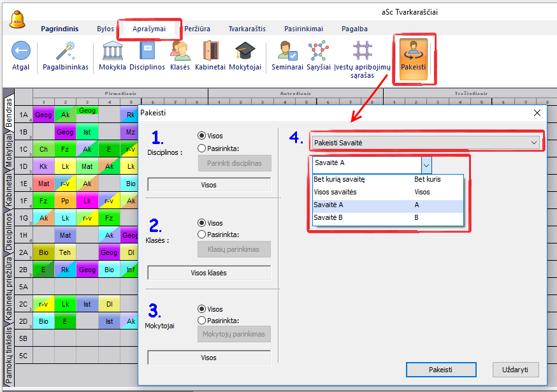
Task: Open the Klasės students icon
Action: 180,51
